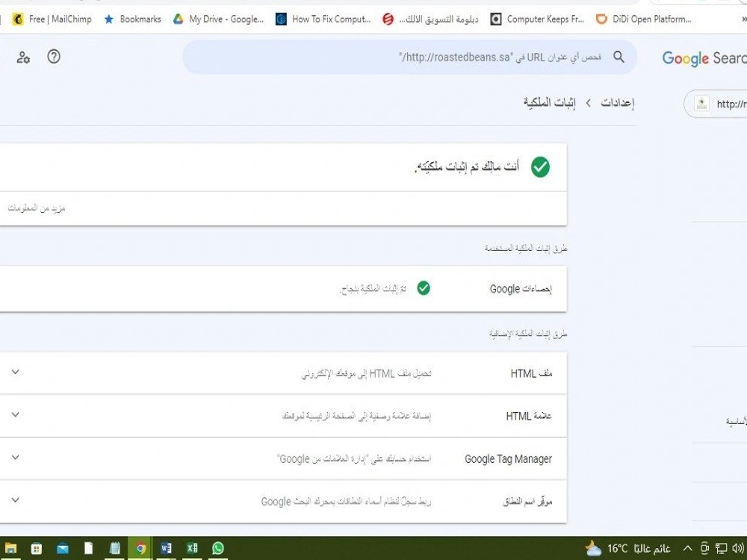Expand the ملف HTML verification method
This screenshot has width=747, height=560.
[15, 372]
